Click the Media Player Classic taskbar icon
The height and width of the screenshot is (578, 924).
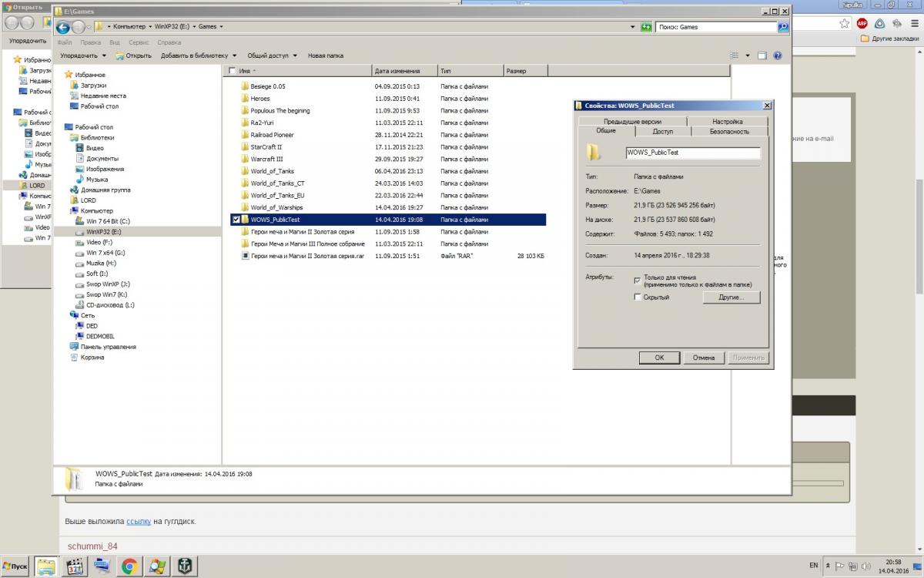(75, 566)
